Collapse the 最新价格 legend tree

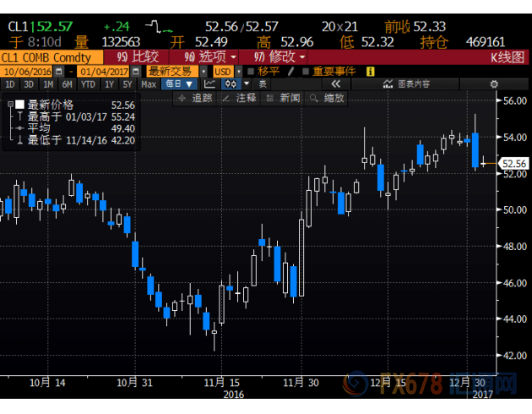10,104
